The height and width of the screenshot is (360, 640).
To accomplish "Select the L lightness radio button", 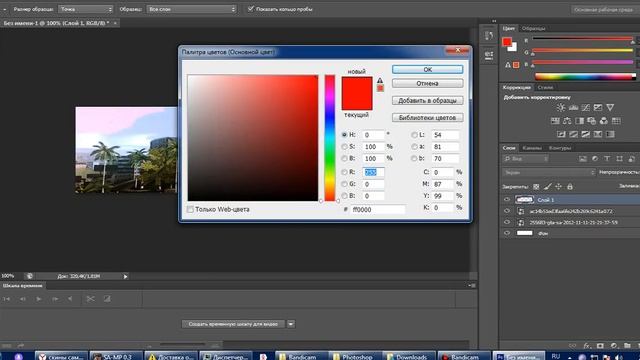I will [414, 135].
